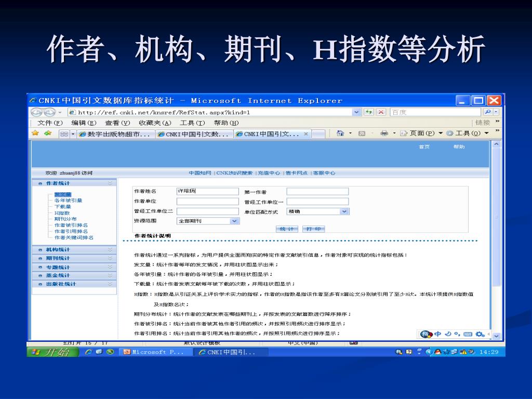Expand the 链接 links toolbar
This screenshot has height=399, width=532.
pyautogui.click(x=497, y=121)
